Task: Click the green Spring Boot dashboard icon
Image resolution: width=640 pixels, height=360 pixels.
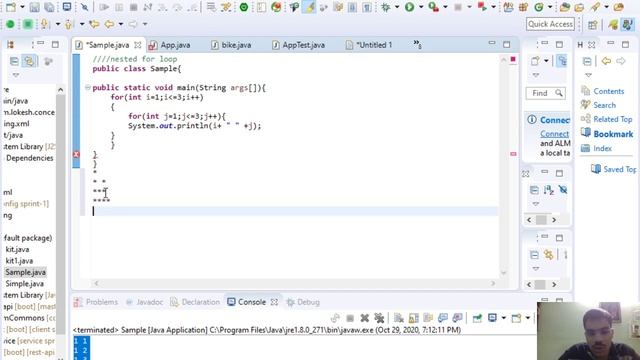Action: pyautogui.click(x=244, y=7)
